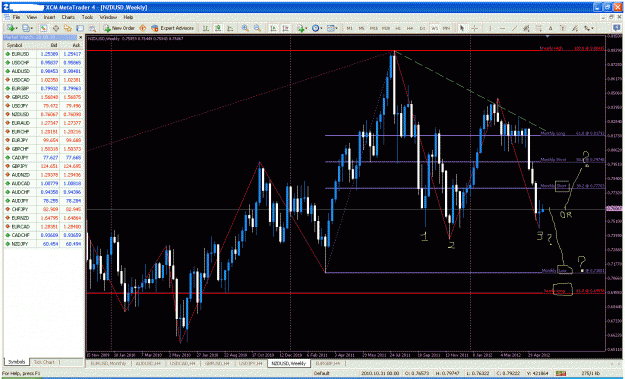Image resolution: width=625 pixels, height=379 pixels.
Task: Switch to the W1 weekly timeframe
Action: [434, 28]
